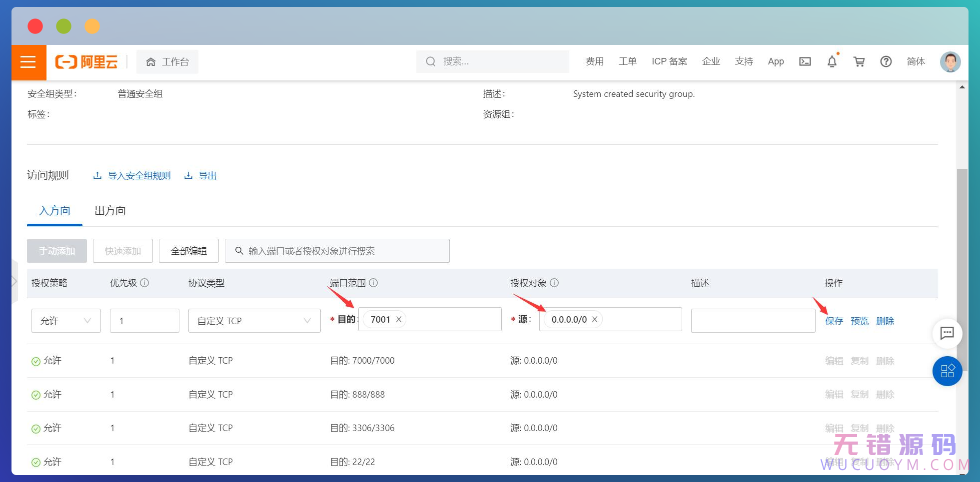View the 优先级 info tooltip
This screenshot has height=482, width=980.
(145, 283)
